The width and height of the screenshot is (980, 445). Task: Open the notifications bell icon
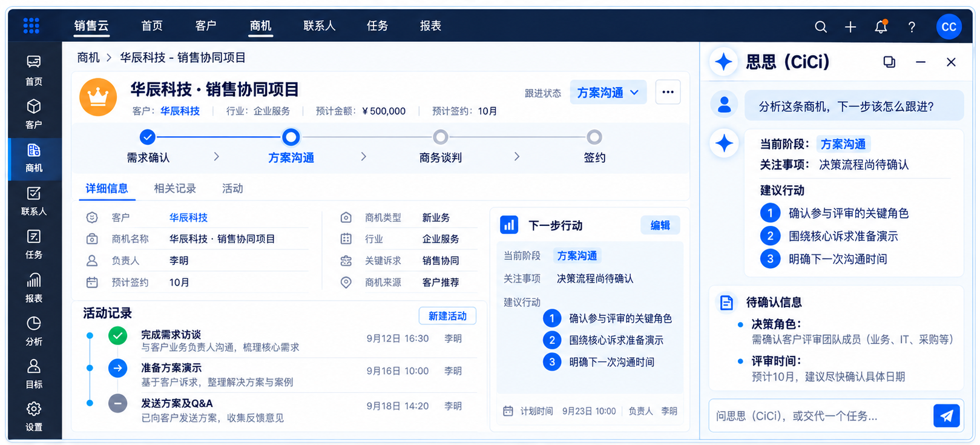pyautogui.click(x=881, y=27)
